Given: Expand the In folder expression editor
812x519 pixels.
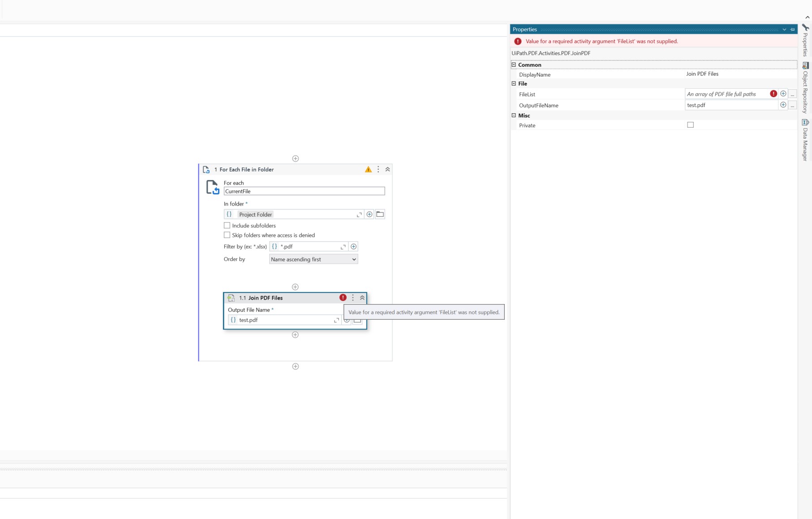Looking at the screenshot, I should pos(359,214).
